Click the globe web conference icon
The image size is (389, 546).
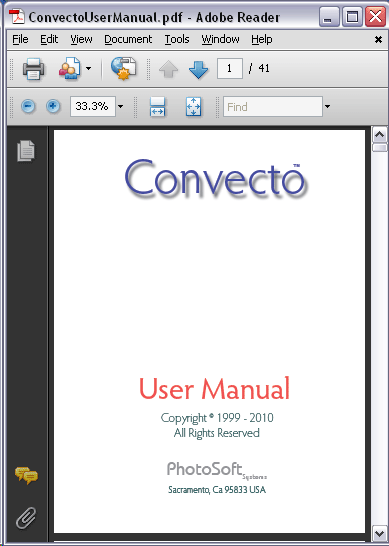pos(124,69)
